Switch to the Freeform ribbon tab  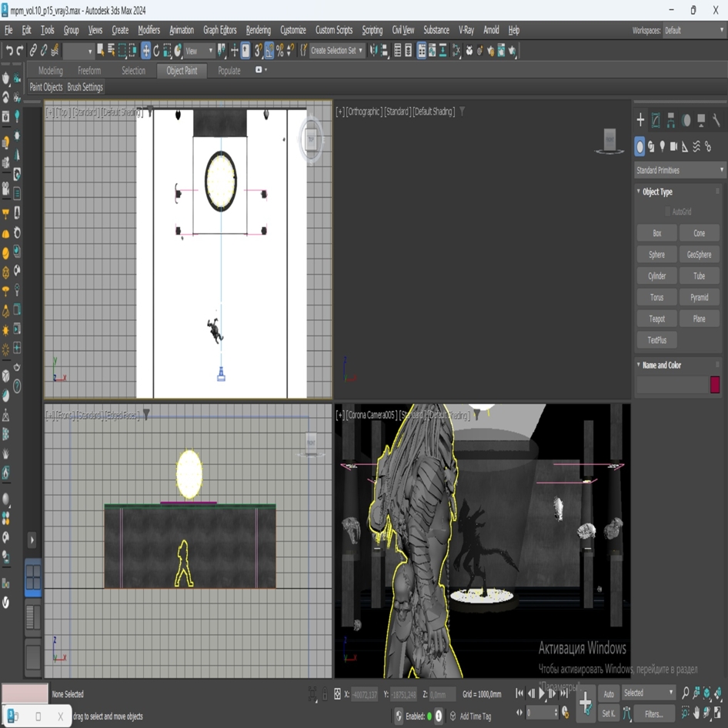point(89,71)
